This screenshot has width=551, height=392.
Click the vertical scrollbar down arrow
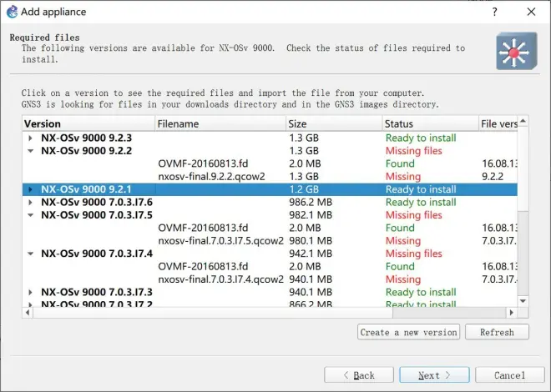tap(523, 301)
